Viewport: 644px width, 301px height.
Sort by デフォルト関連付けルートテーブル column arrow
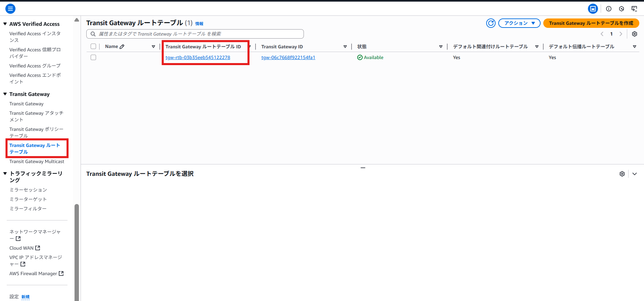coord(537,47)
